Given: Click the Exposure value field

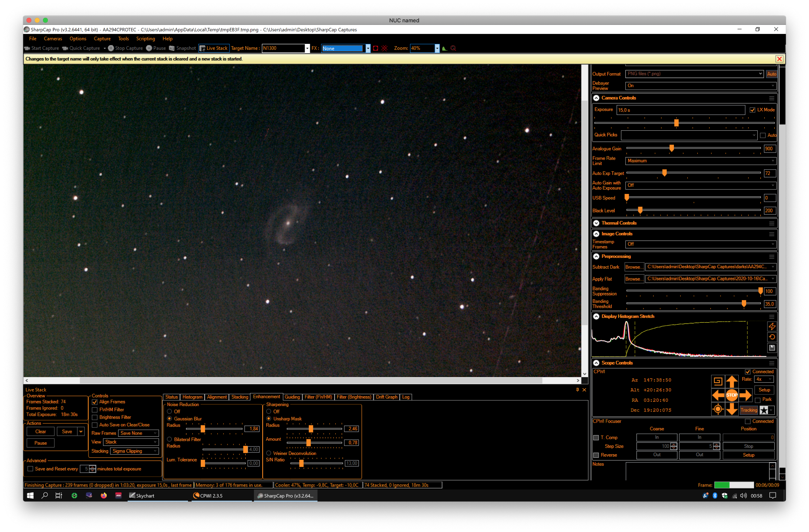Looking at the screenshot, I should (x=681, y=110).
